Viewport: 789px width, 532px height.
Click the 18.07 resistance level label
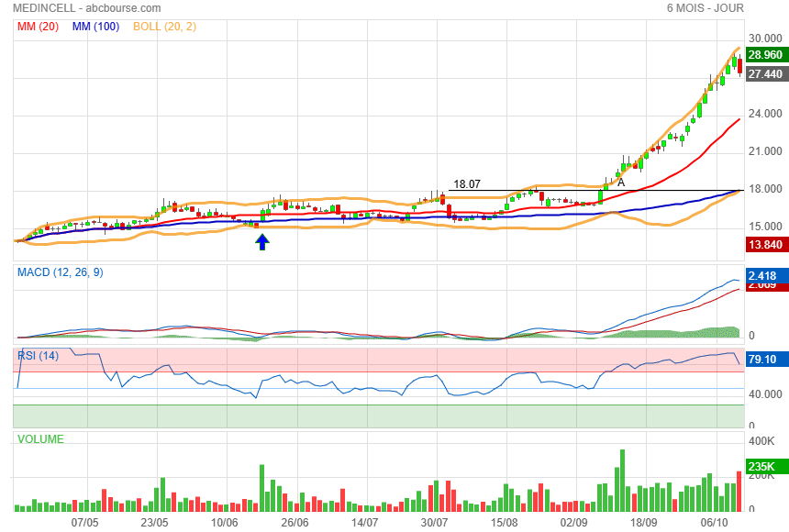click(x=466, y=183)
